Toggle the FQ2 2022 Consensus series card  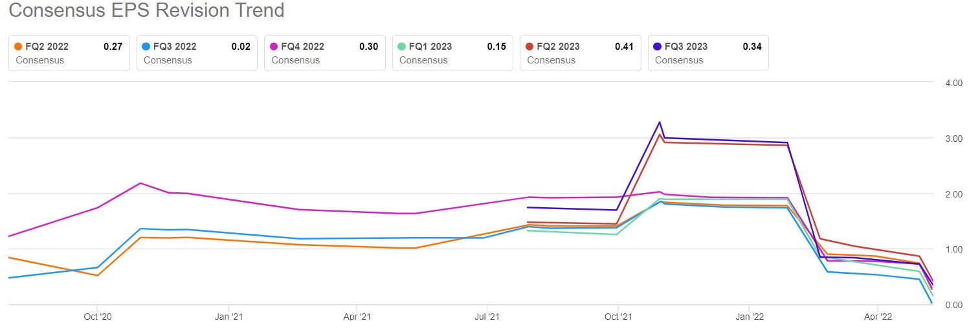[x=69, y=53]
